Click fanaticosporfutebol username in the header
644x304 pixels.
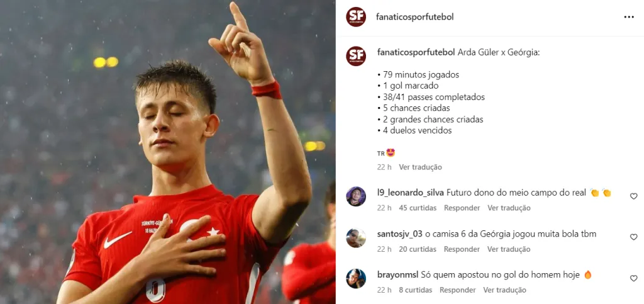(x=415, y=17)
